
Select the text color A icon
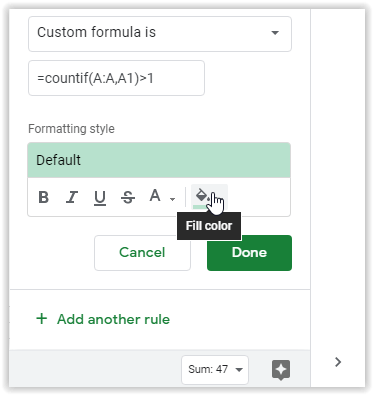tap(155, 196)
